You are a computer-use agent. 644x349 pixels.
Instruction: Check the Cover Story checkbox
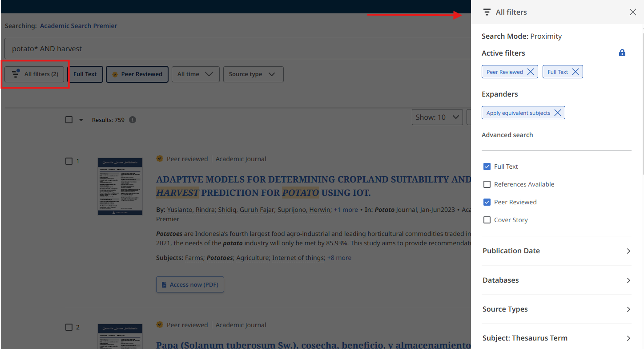(487, 220)
